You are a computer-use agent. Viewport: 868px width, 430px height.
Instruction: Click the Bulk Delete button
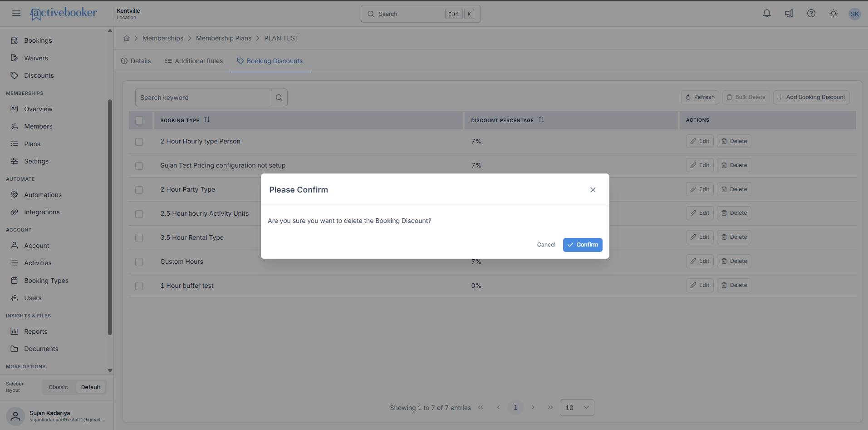(746, 97)
